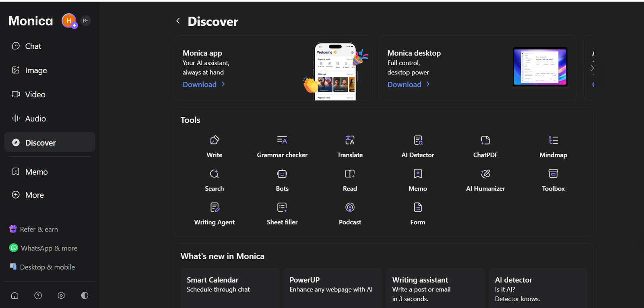Go back using the Discover back chevron

click(178, 21)
